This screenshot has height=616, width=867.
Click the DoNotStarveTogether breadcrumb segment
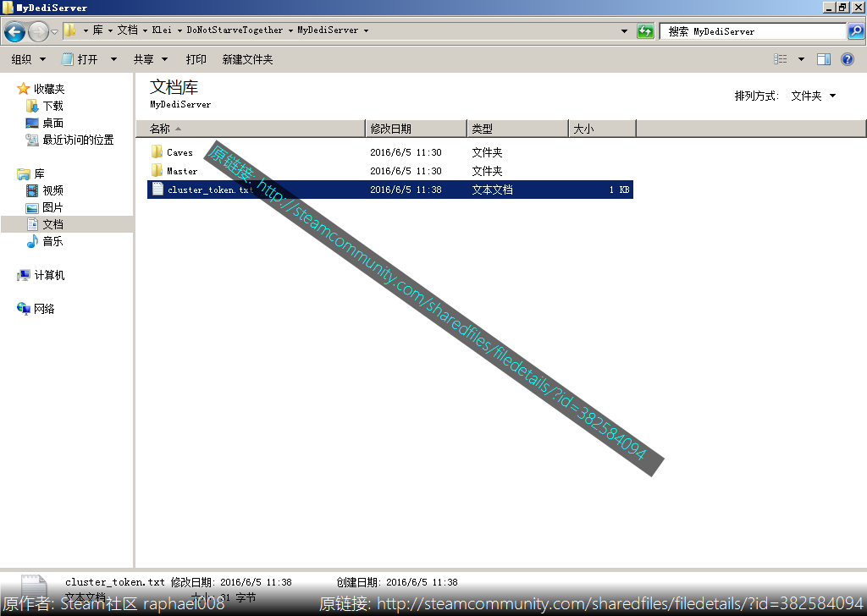click(235, 30)
